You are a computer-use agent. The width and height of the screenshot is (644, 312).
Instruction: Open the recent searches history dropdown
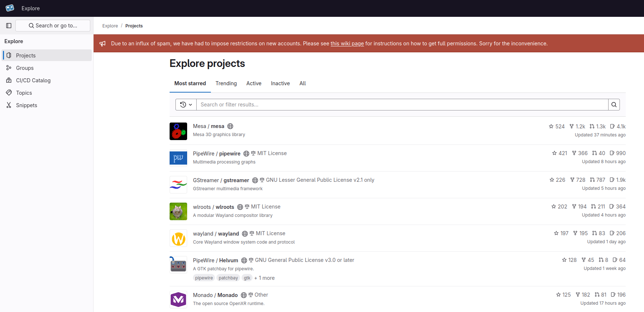point(186,105)
